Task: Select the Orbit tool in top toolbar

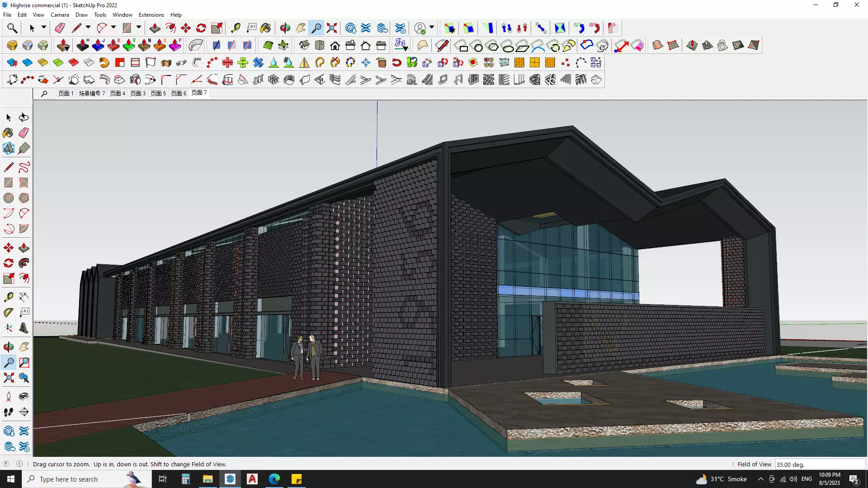Action: pyautogui.click(x=285, y=28)
